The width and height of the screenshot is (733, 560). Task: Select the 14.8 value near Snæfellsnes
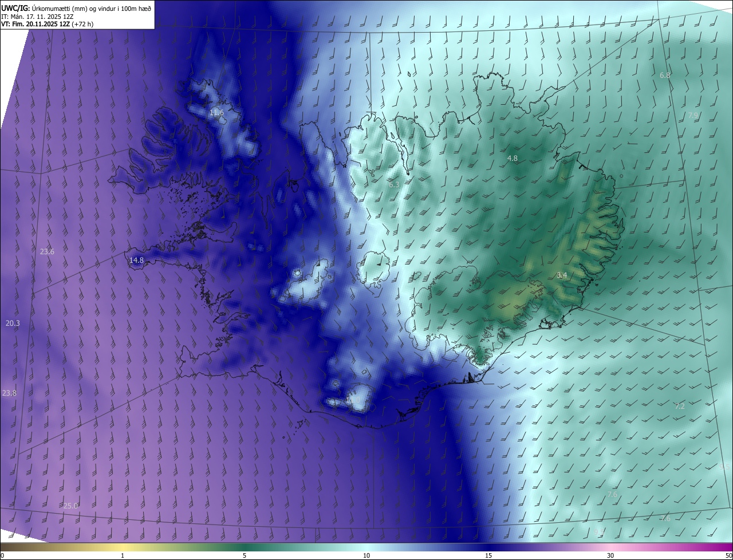tap(136, 260)
